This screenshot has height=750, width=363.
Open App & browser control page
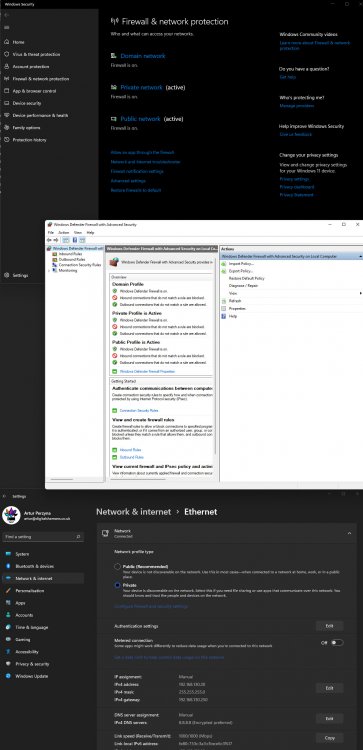[x=34, y=91]
